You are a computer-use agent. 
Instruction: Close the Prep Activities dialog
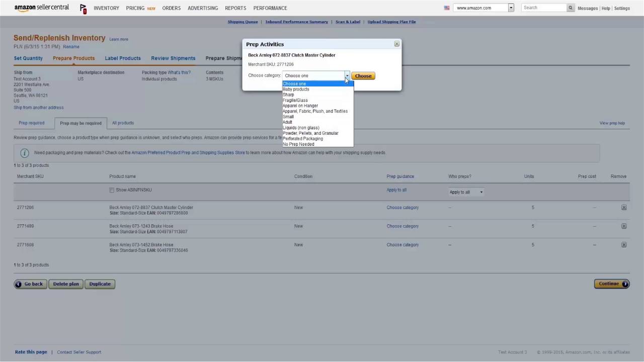[x=396, y=44]
